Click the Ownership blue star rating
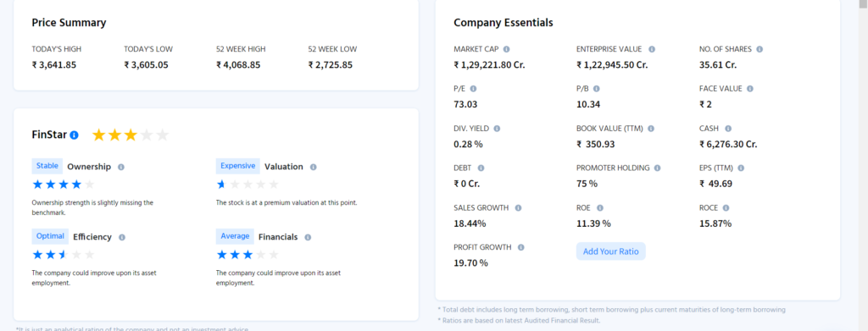 [64, 184]
